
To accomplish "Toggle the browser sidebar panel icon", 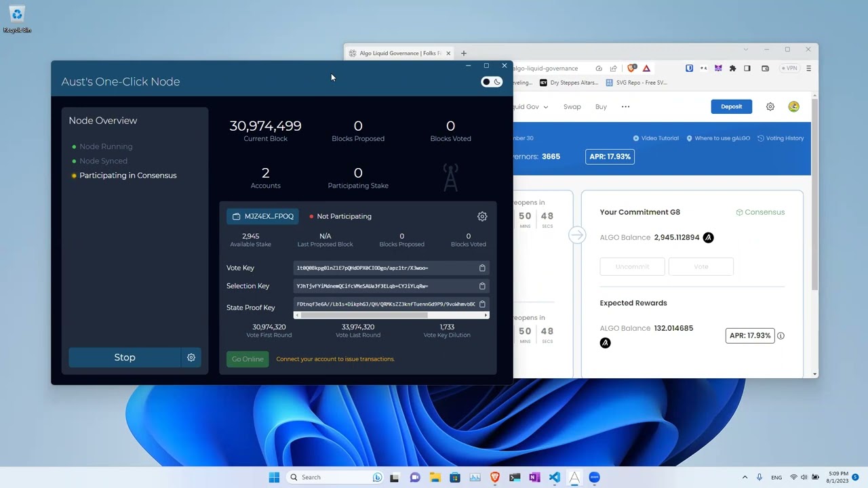I will (747, 68).
